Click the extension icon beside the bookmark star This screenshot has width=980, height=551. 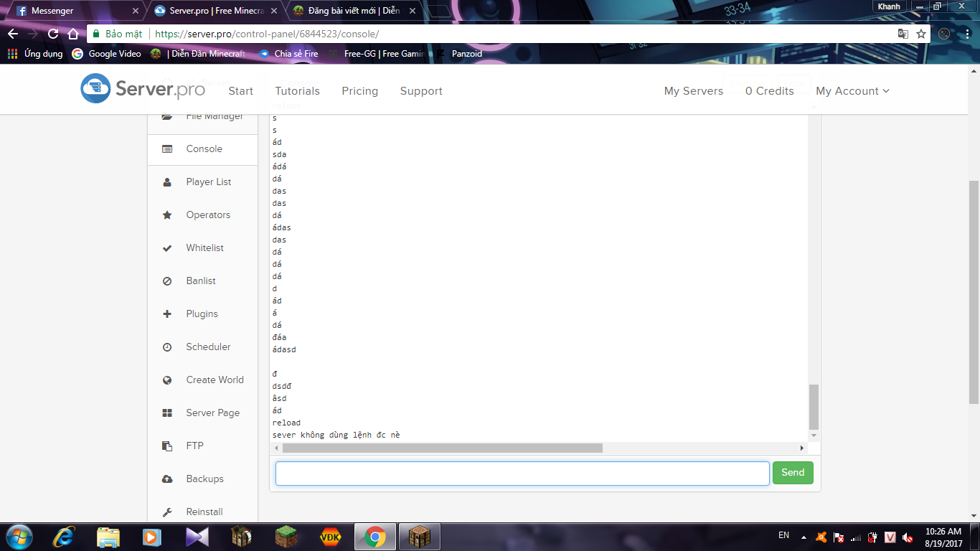point(944,34)
